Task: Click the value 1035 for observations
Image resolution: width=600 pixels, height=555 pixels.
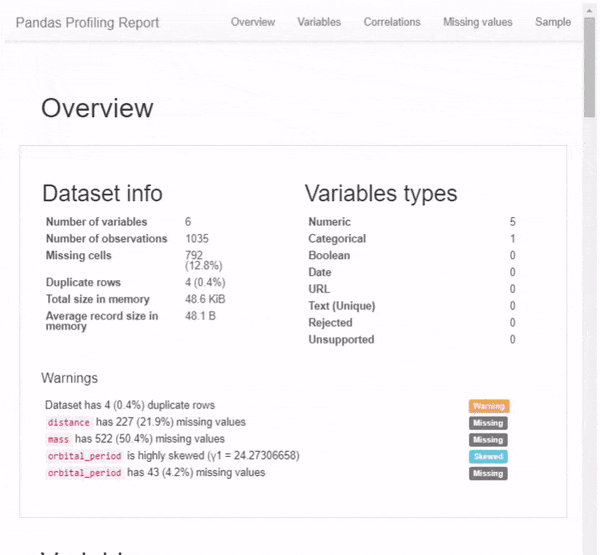Action: 197,239
